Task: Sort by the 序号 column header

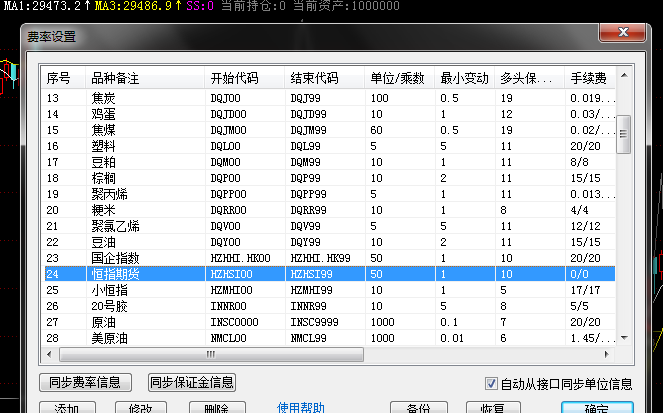Action: tap(63, 78)
